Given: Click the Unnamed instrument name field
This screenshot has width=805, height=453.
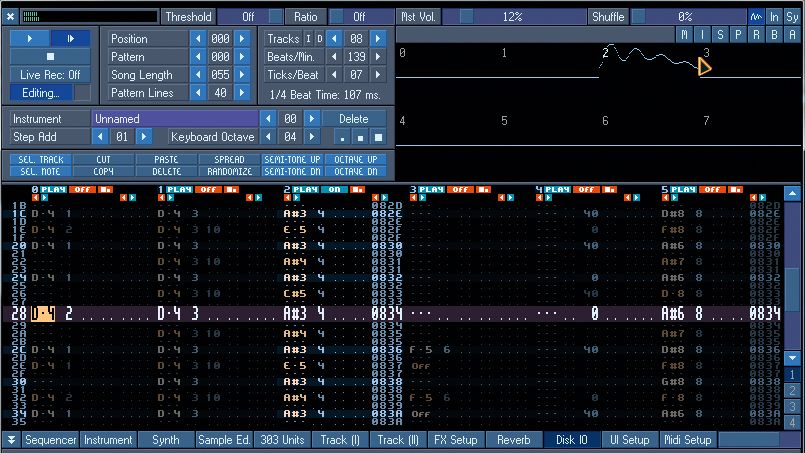Looking at the screenshot, I should click(x=175, y=119).
